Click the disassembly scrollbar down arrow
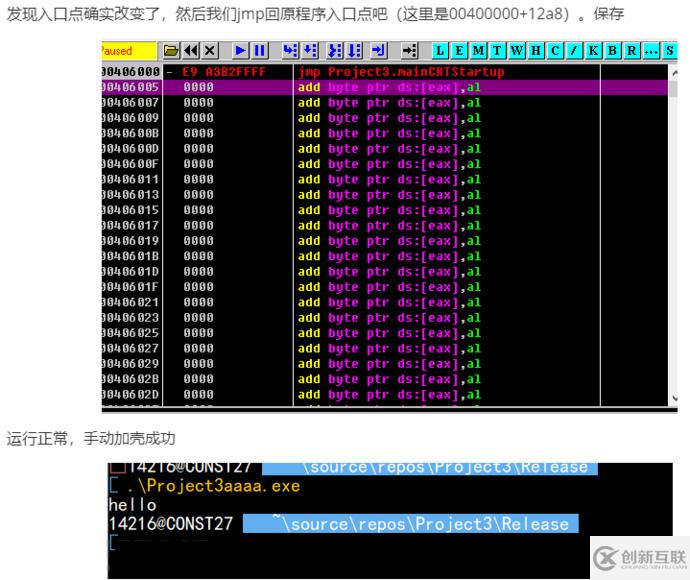 (674, 398)
